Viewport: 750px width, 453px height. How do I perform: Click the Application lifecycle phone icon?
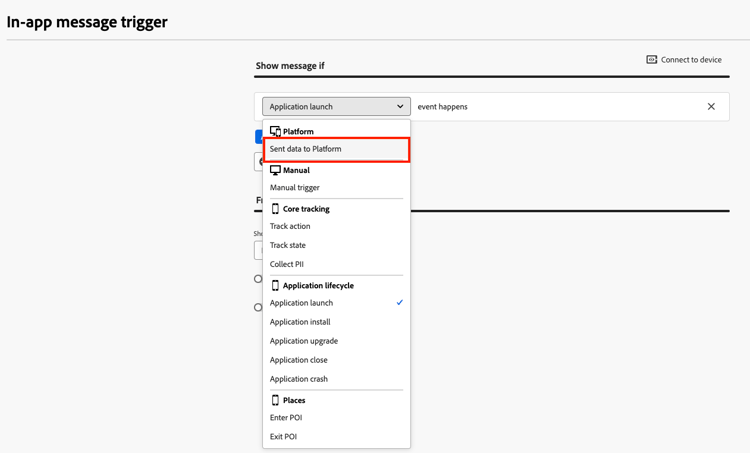click(275, 285)
